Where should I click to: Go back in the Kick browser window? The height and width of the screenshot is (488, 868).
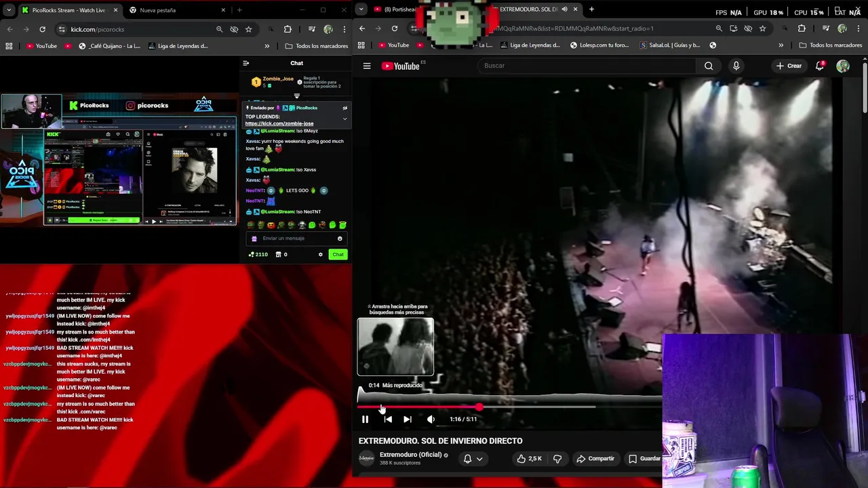point(9,29)
